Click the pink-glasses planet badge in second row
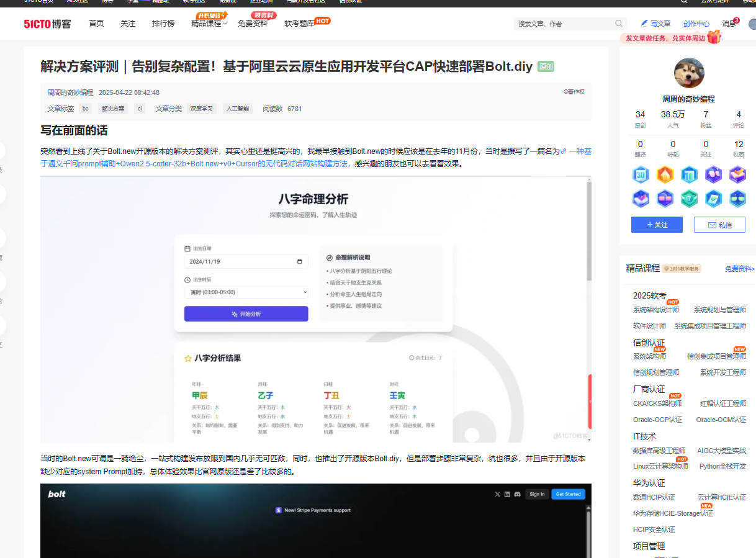Viewport: 756px width, 558px height. tap(665, 199)
